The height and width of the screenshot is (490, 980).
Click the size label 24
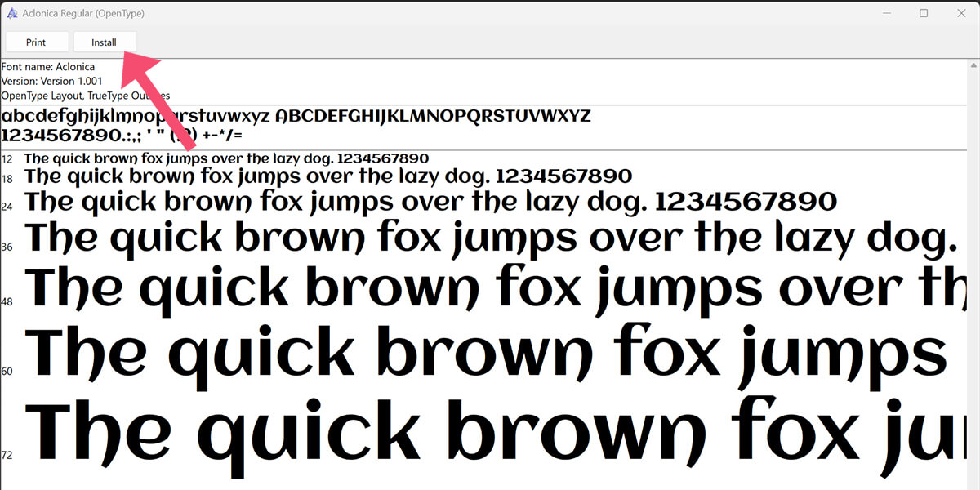[7, 207]
